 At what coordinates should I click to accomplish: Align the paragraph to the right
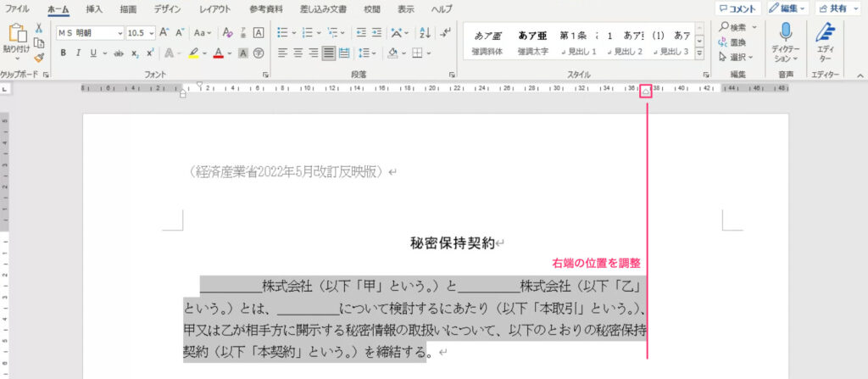click(x=314, y=53)
